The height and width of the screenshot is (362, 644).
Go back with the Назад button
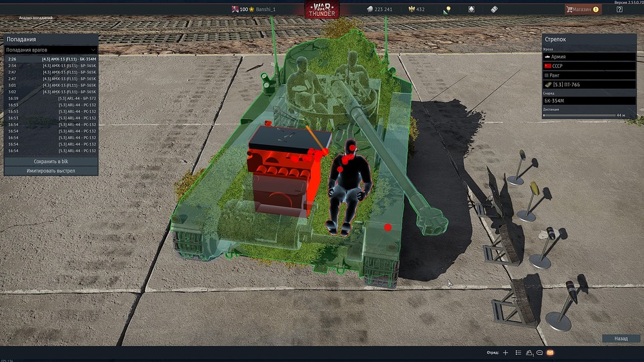coord(620,338)
